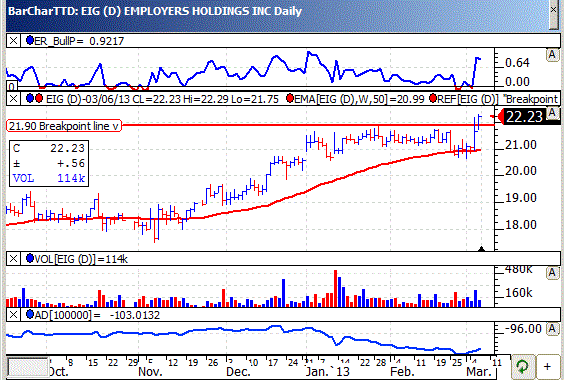Screen dimensions: 564x380
Task: Click the A autoscale button of ER_BullP panel
Action: (552, 55)
